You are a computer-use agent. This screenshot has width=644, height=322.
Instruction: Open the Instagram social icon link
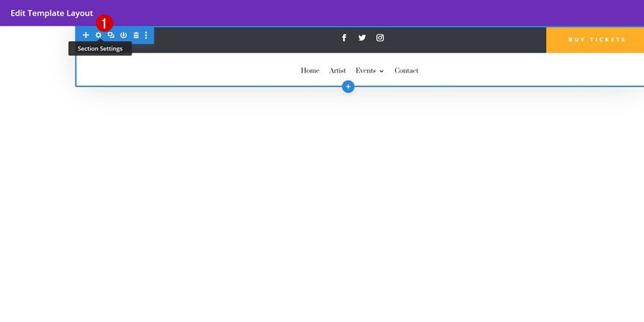click(x=380, y=38)
